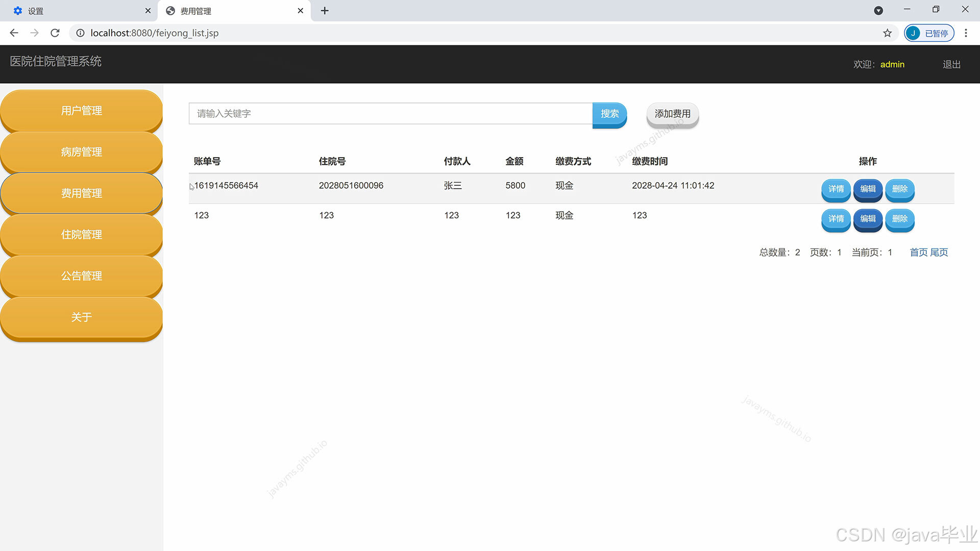The height and width of the screenshot is (551, 980).
Task: Click the 总数量: 2 text
Action: [x=780, y=253]
